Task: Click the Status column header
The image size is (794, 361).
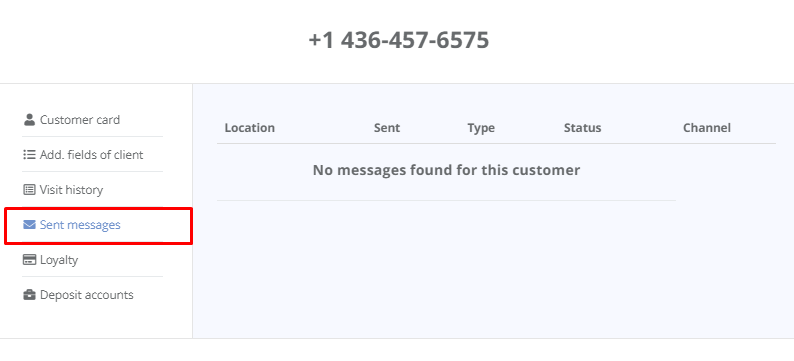Action: click(x=582, y=128)
